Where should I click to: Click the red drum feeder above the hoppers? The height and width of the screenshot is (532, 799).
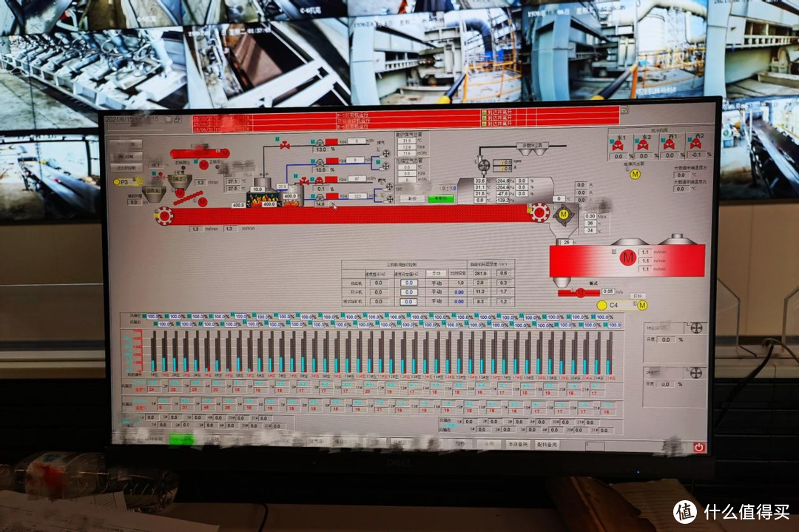199,153
